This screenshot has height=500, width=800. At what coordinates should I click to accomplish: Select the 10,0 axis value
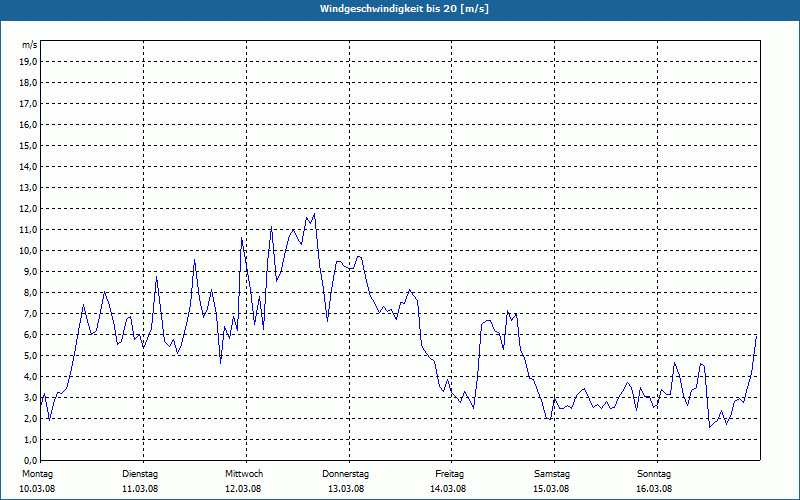[x=29, y=251]
